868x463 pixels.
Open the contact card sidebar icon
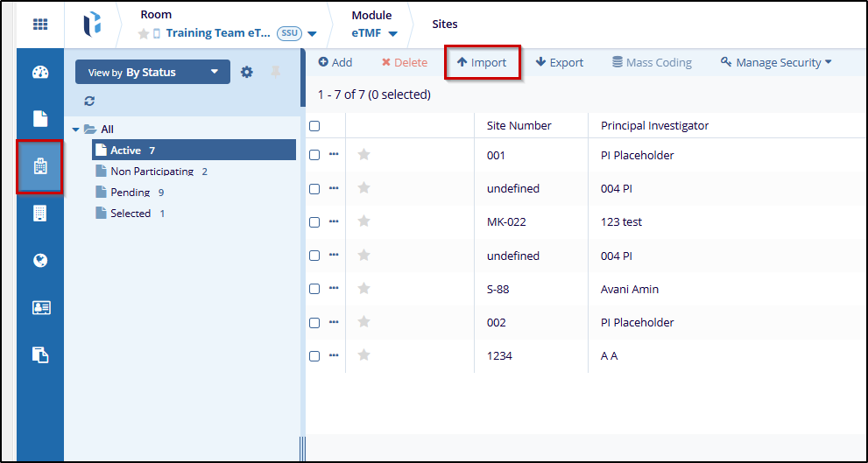[40, 307]
